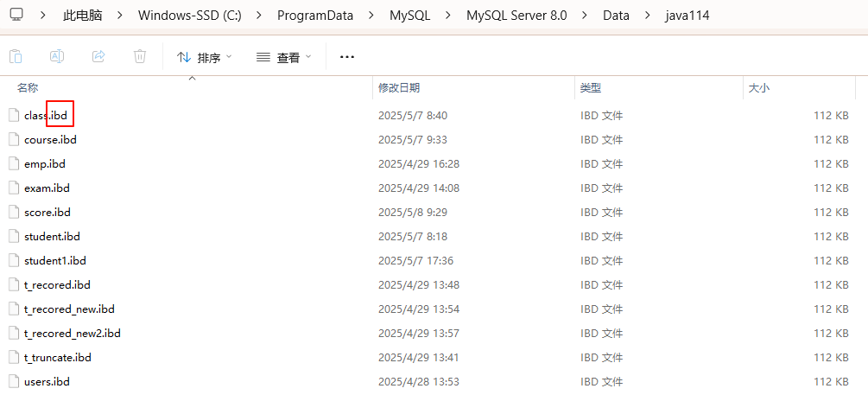Click modified date 2025/5/7 9:33
Screen dimensions: 868x414
[x=413, y=140]
